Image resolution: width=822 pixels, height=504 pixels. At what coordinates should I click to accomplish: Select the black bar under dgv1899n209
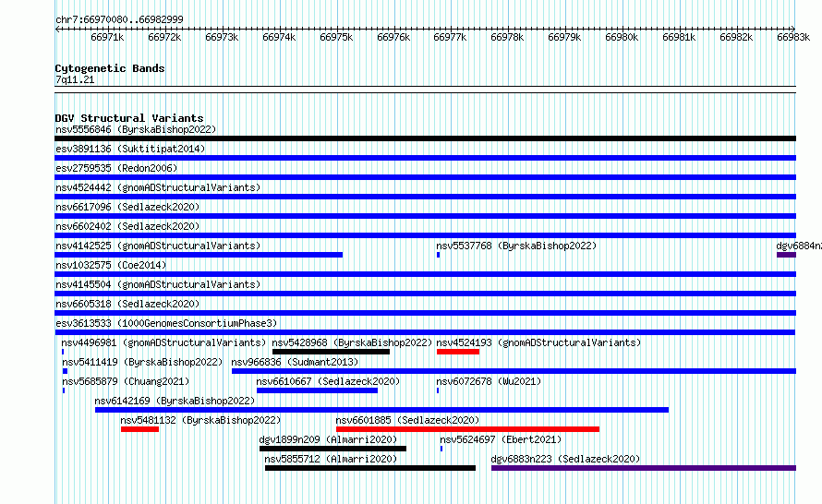point(332,449)
